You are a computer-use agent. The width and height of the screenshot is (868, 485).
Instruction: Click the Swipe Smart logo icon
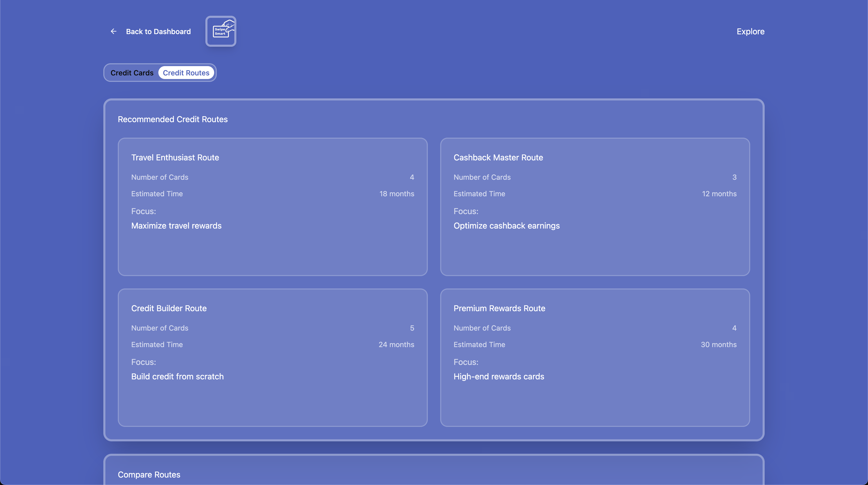click(x=221, y=31)
